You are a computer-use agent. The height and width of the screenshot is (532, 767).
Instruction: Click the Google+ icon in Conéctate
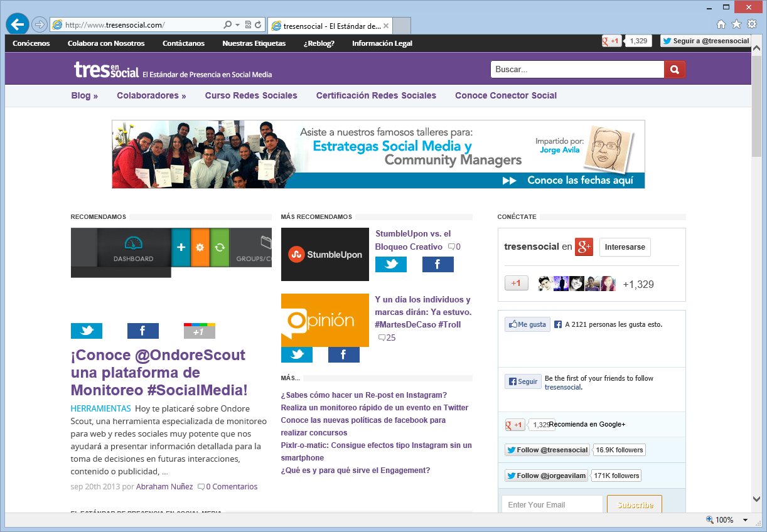click(x=584, y=247)
